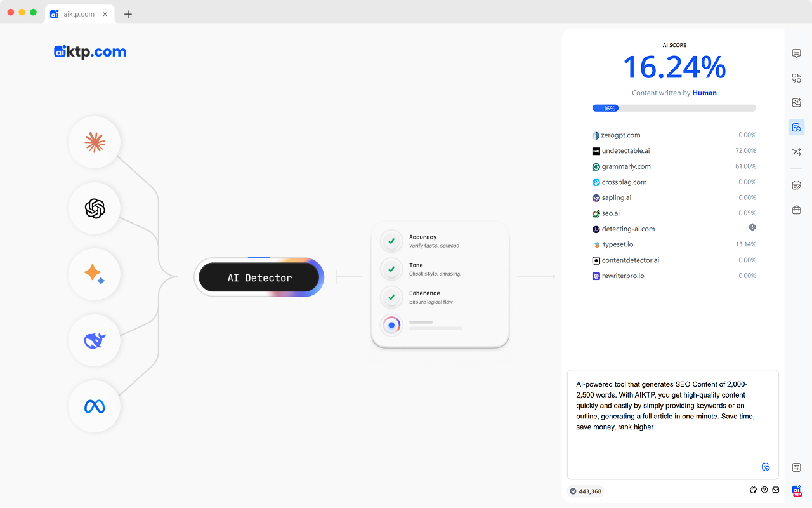812x508 pixels.
Task: Select the DeepSeek whale model icon
Action: click(x=94, y=340)
